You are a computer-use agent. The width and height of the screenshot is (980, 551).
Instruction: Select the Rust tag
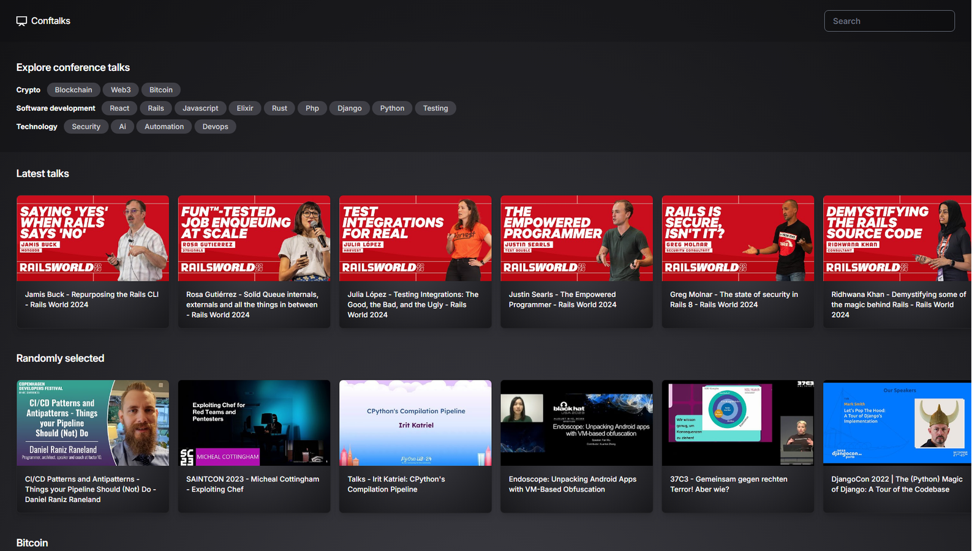279,108
